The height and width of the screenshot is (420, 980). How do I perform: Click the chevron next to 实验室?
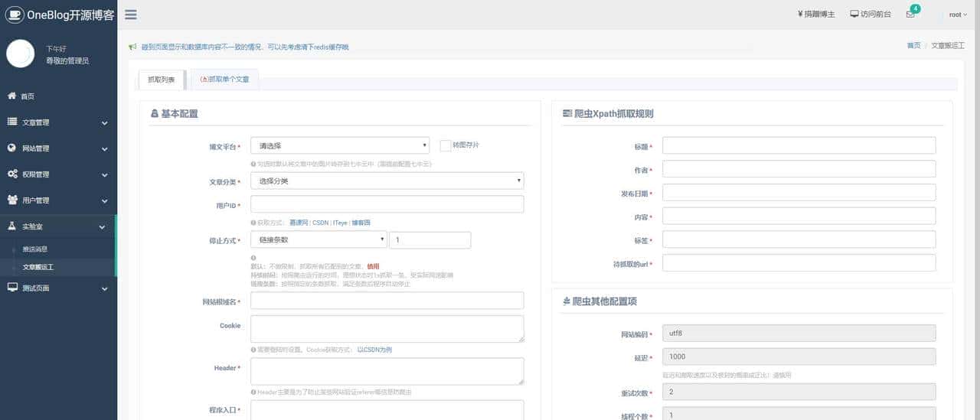click(x=103, y=227)
